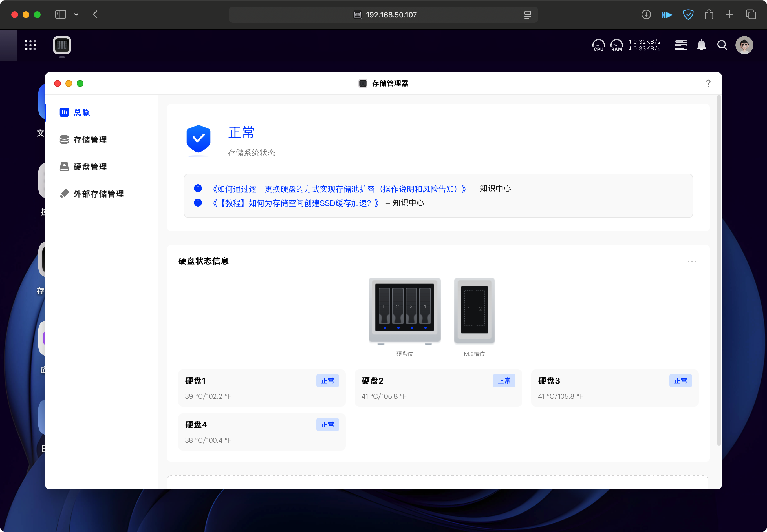Open the RAM usage monitor icon
767x532 pixels.
click(x=616, y=45)
